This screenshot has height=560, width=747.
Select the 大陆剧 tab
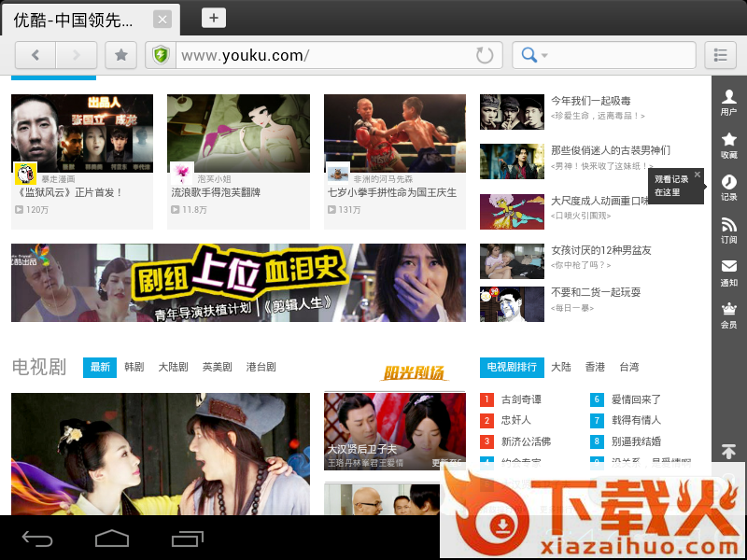pos(173,367)
